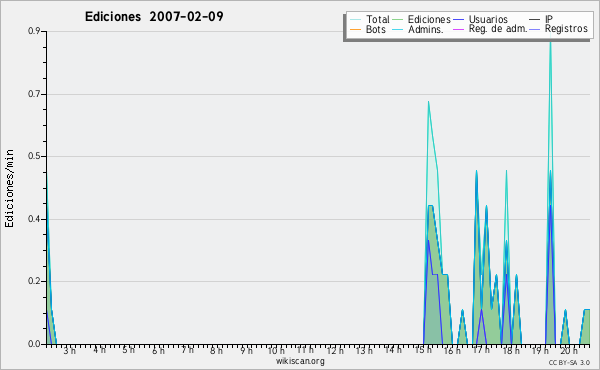Click the '17 h' x-axis label

tap(481, 350)
